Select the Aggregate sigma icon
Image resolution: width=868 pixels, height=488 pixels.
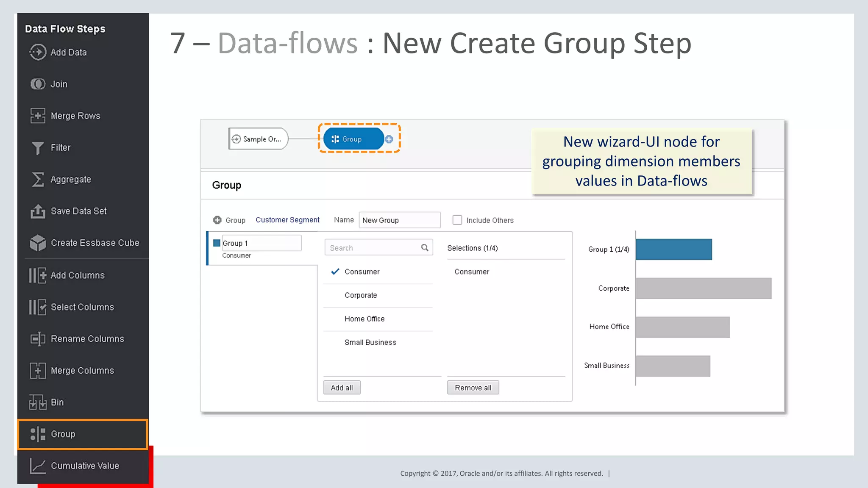[38, 179]
